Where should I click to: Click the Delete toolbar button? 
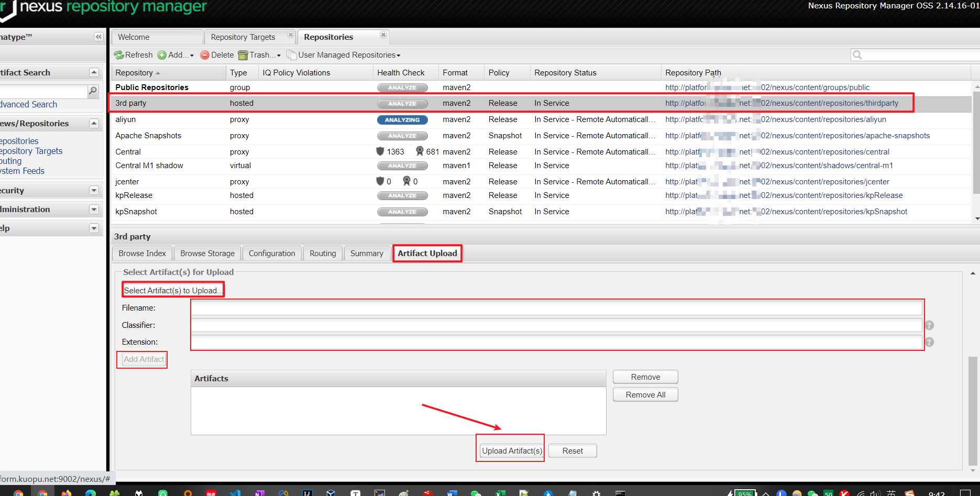(217, 55)
